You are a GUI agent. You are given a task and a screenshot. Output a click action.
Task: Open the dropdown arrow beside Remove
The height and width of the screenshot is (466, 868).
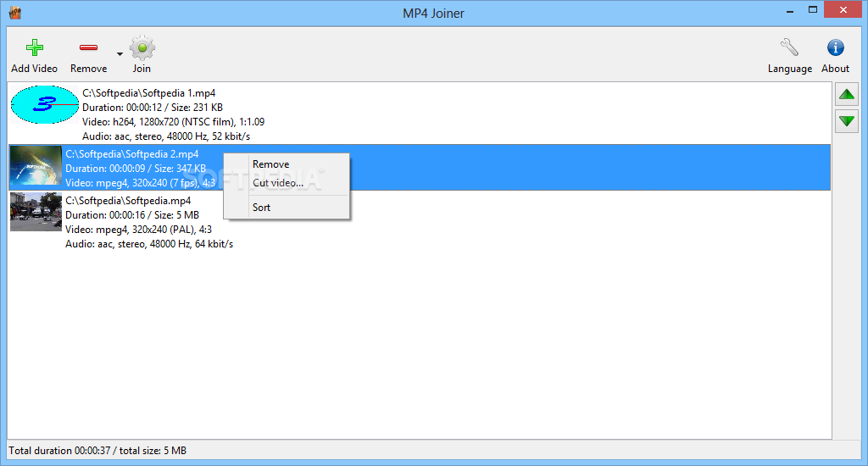pyautogui.click(x=120, y=53)
